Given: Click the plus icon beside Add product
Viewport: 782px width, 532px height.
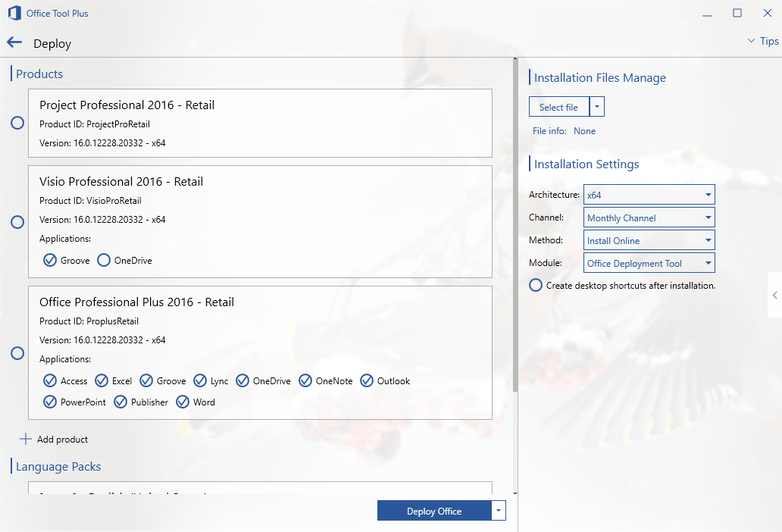Looking at the screenshot, I should (26, 439).
